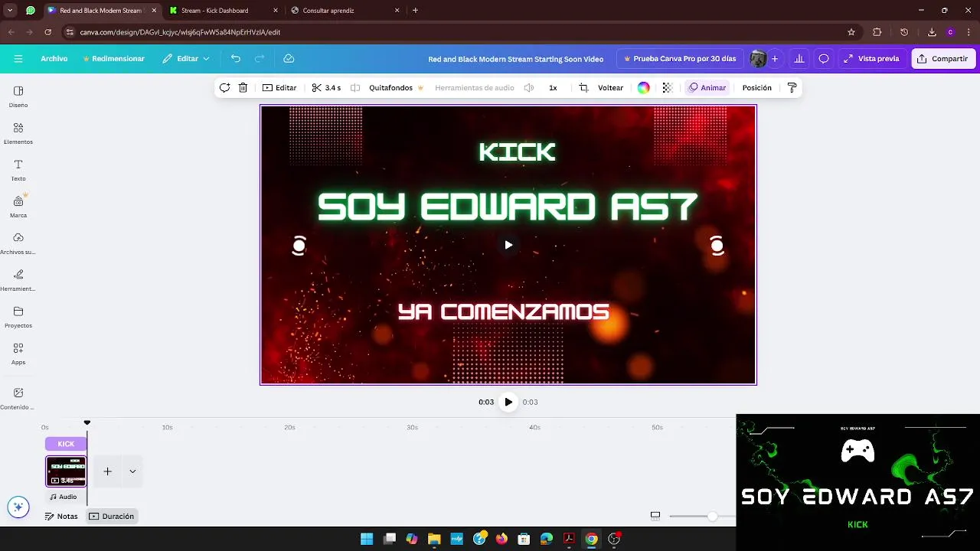
Task: Click the timeline zoom slider handle
Action: (x=712, y=517)
